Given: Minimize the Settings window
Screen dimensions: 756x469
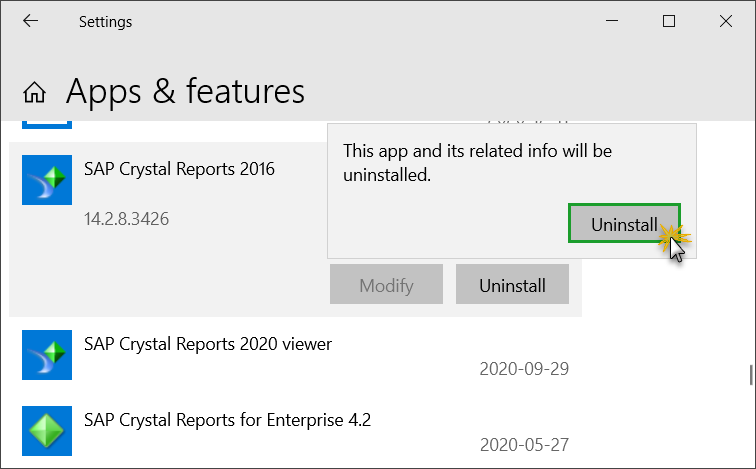Looking at the screenshot, I should [612, 21].
